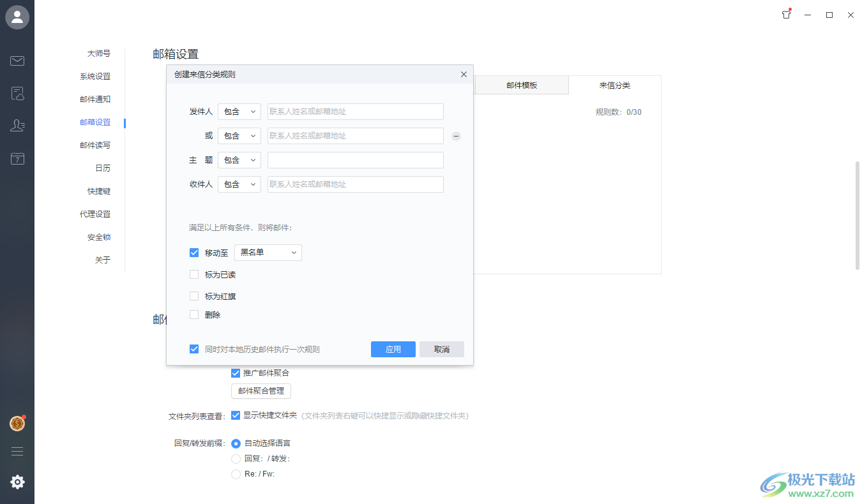Screen dimensions: 862x504
Task: Open 邮件读写 settings section
Action: click(x=95, y=145)
